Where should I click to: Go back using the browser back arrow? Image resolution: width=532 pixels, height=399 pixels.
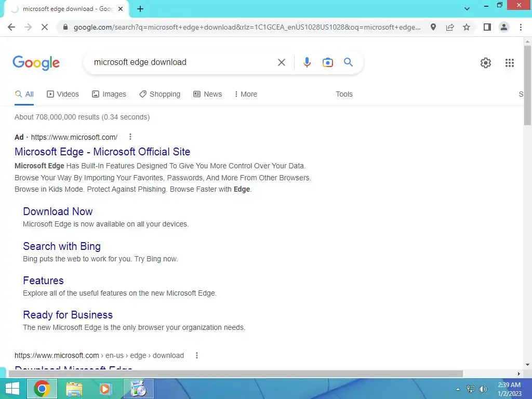click(11, 27)
